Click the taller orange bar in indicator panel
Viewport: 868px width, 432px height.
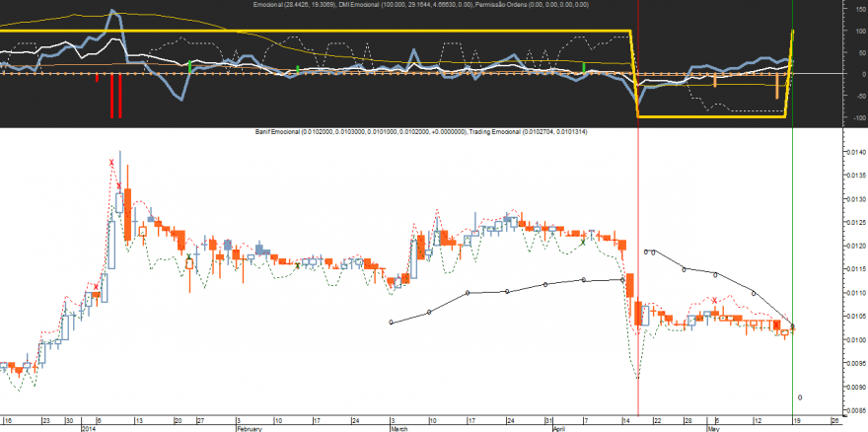coord(777,87)
